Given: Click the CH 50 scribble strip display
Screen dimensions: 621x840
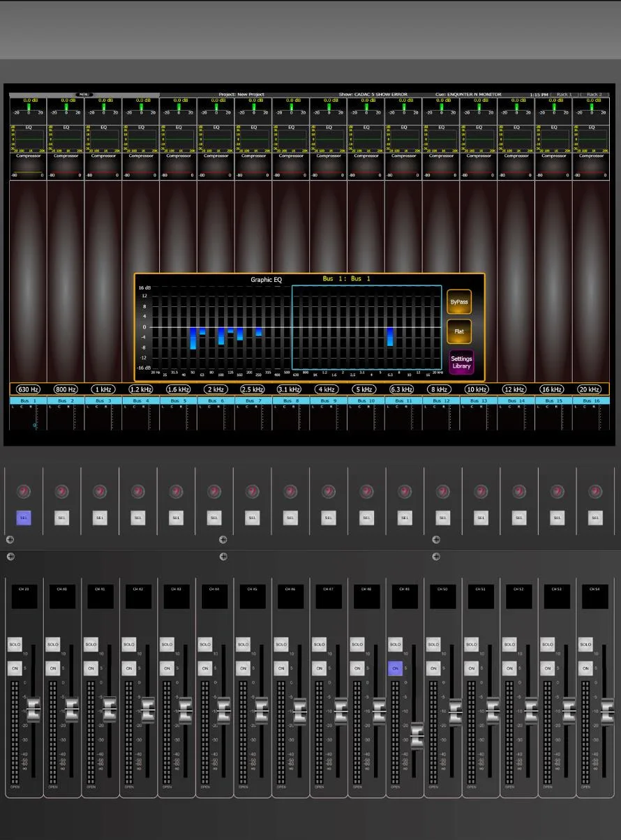Looking at the screenshot, I should 443,596.
